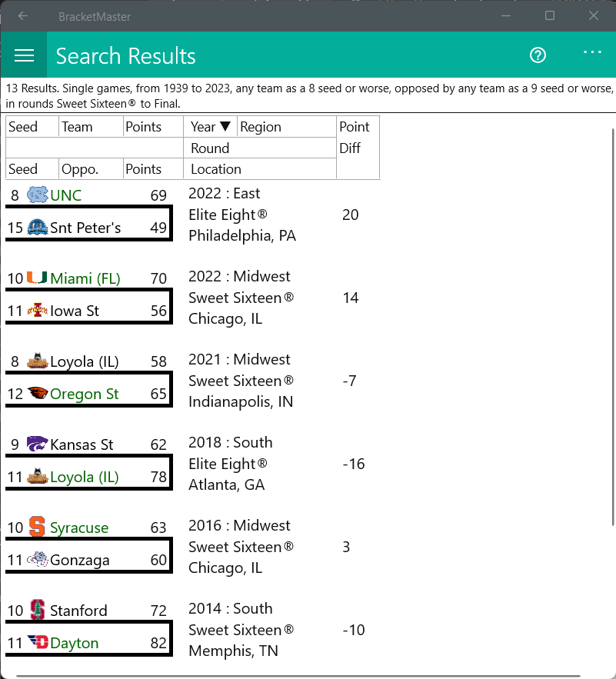The width and height of the screenshot is (616, 679).
Task: Click the Miami (FL) team logo
Action: [x=37, y=278]
